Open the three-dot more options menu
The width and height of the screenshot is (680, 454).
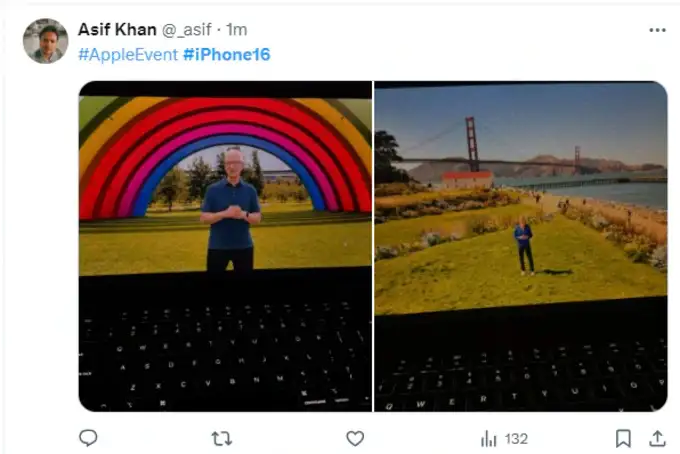[x=657, y=30]
